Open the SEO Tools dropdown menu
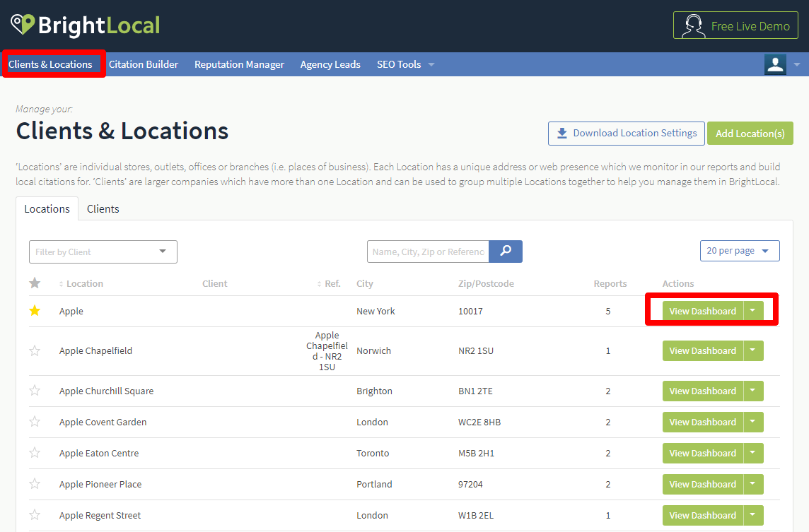809x532 pixels. [405, 64]
